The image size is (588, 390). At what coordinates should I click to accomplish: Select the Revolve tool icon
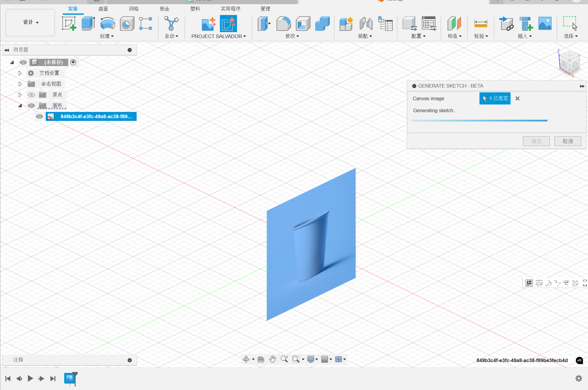pyautogui.click(x=107, y=23)
